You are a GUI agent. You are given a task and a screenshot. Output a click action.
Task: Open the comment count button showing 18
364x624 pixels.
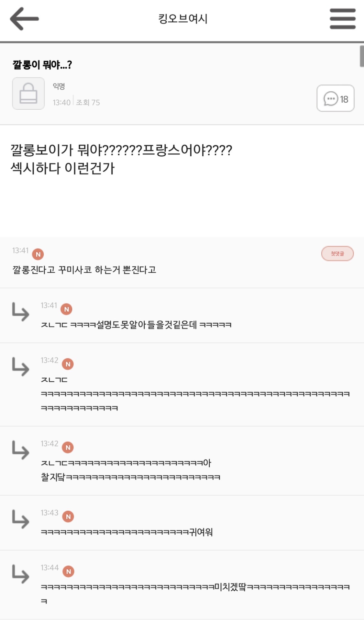coord(336,98)
